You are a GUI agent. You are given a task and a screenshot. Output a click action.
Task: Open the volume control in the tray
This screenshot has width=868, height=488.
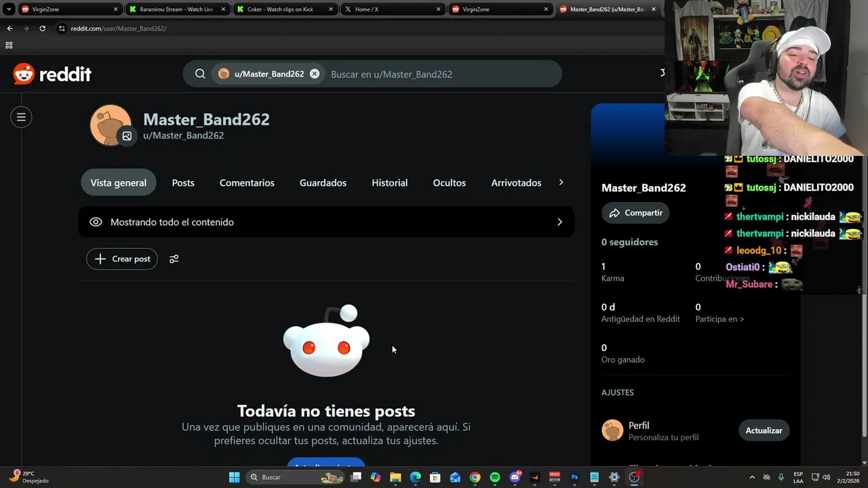coord(826,477)
